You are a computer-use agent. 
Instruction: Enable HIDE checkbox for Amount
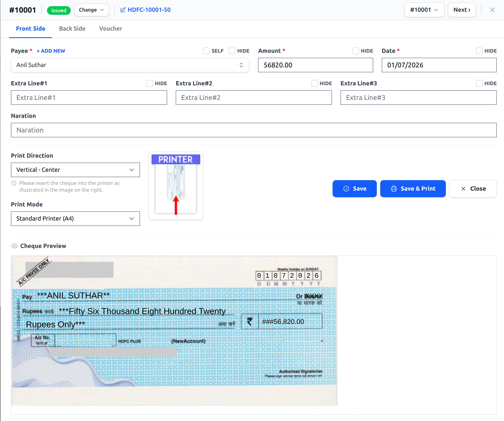point(355,51)
